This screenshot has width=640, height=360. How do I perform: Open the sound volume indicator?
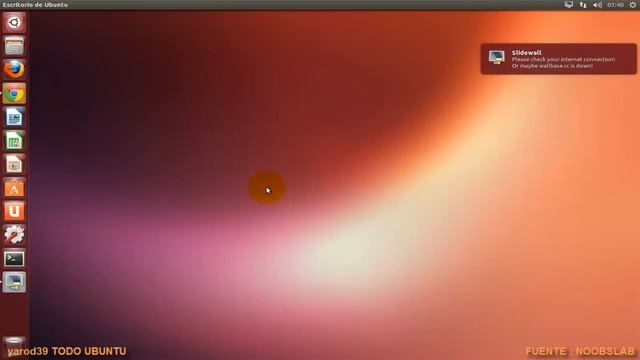point(597,5)
